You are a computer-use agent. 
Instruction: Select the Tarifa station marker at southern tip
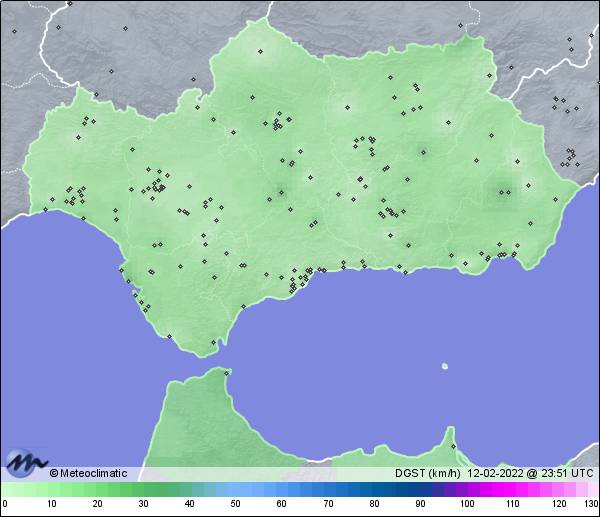point(214,342)
